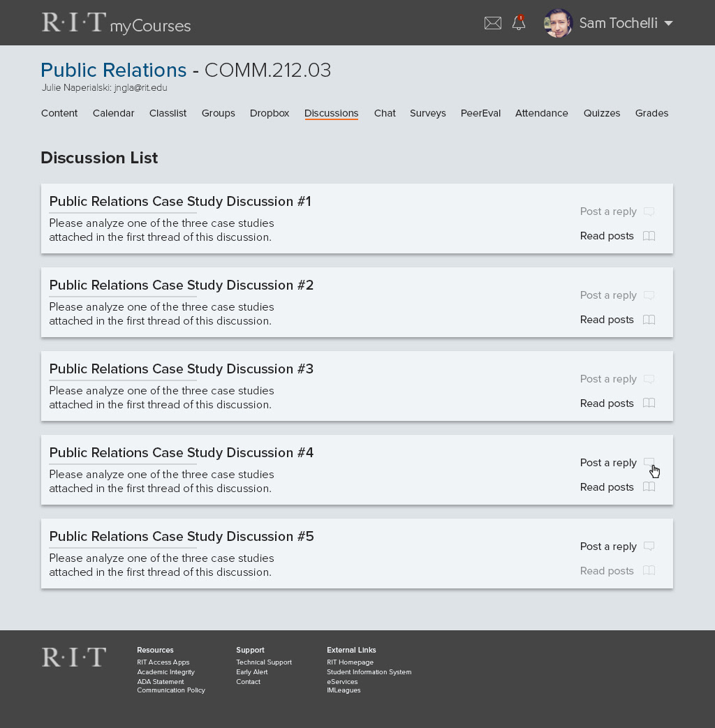This screenshot has height=728, width=715.
Task: Open Student Information System footer link
Action: [369, 672]
